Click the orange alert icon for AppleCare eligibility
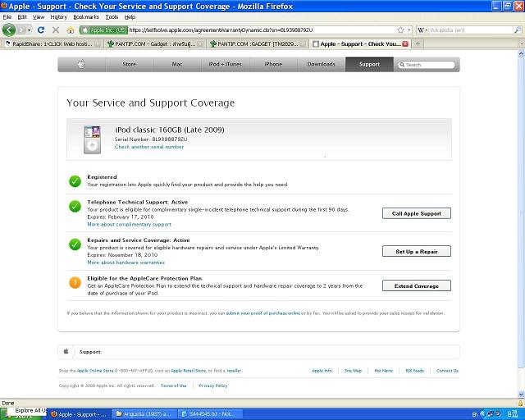Screen dimensions: 525x420 75,282
